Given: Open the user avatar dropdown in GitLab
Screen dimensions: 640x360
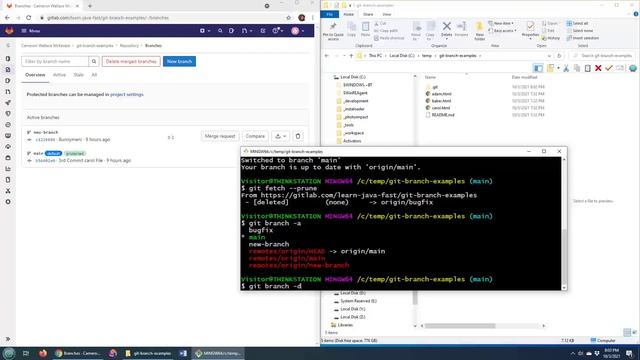Looking at the screenshot, I should pyautogui.click(x=297, y=31).
